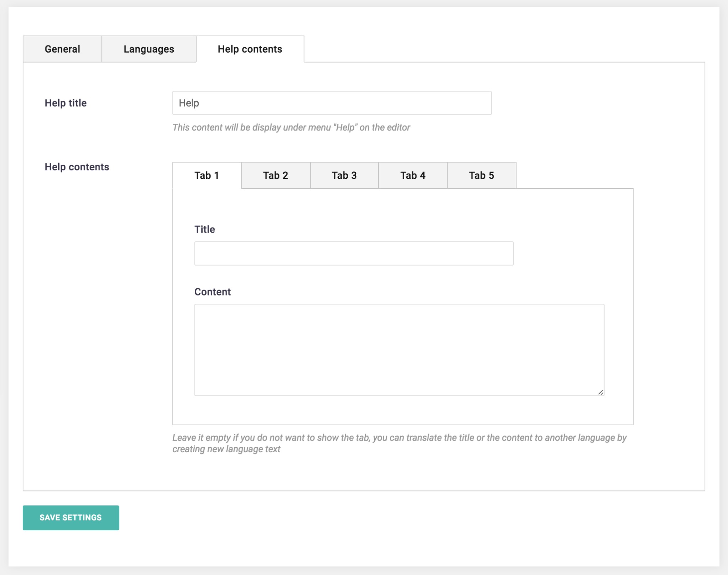
Task: Select Tab 1 in help contents
Action: [x=207, y=175]
